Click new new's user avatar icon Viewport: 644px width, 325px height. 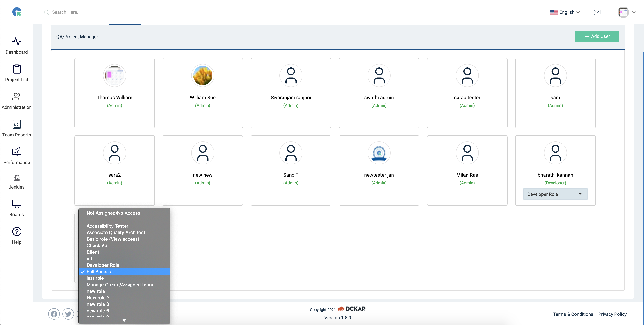click(x=203, y=153)
